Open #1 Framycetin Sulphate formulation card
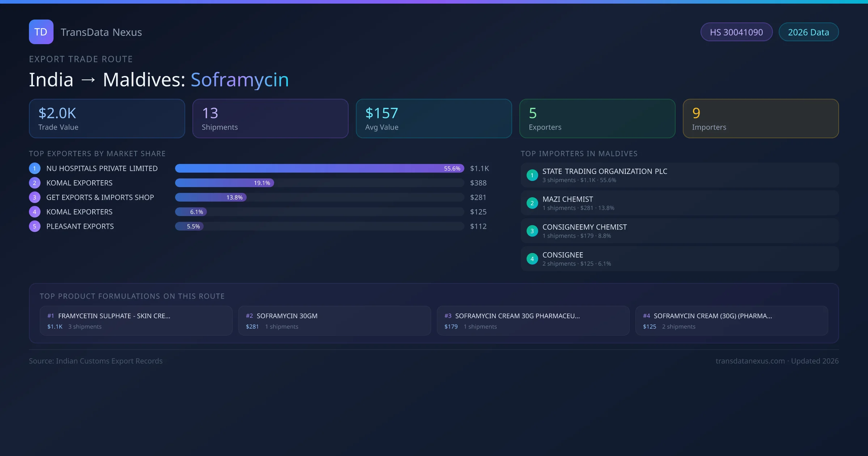868x456 pixels. (x=136, y=321)
